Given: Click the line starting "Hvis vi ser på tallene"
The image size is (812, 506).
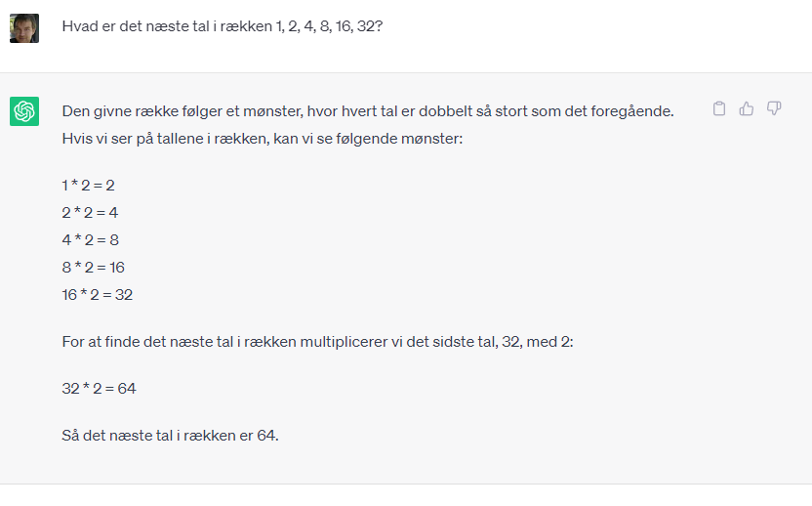Looking at the screenshot, I should click(262, 139).
